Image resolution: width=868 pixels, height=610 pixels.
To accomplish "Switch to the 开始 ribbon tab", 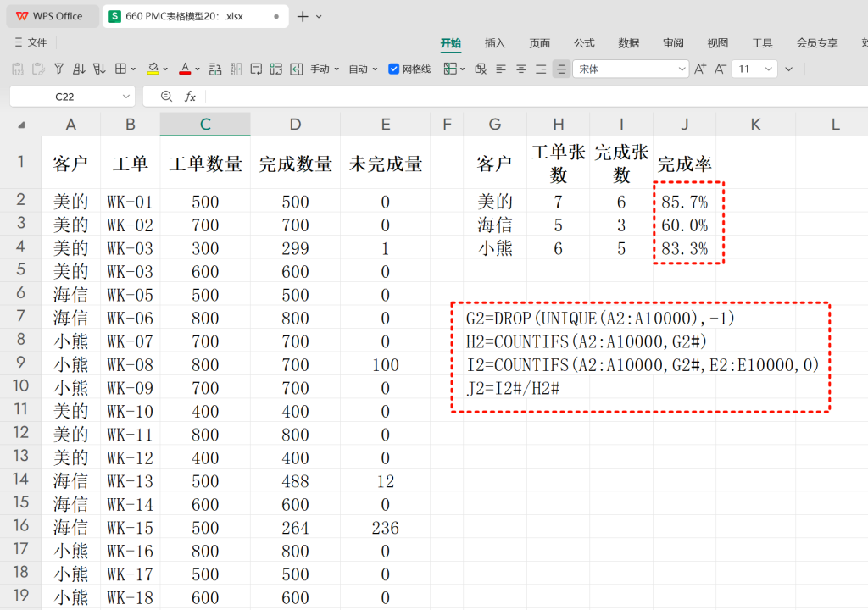I will 451,43.
